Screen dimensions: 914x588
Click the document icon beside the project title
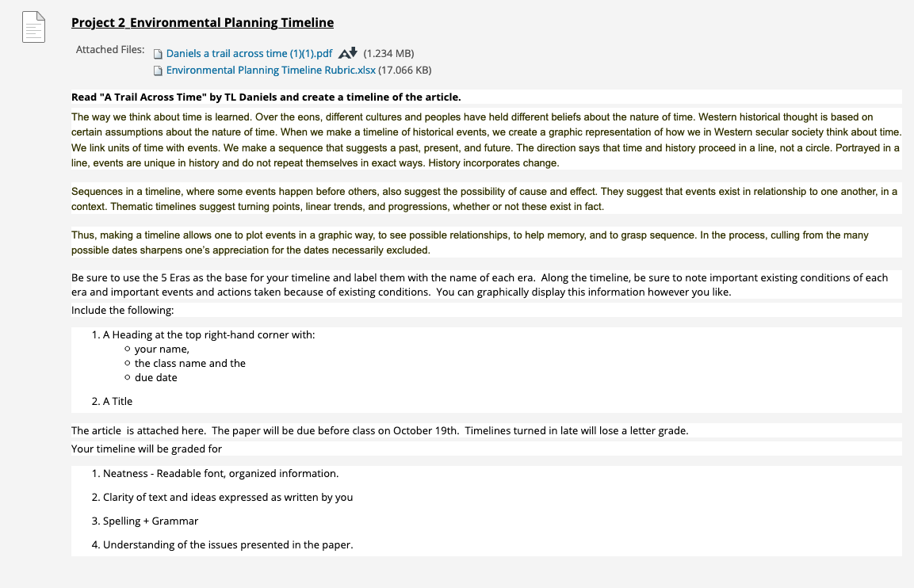point(34,27)
